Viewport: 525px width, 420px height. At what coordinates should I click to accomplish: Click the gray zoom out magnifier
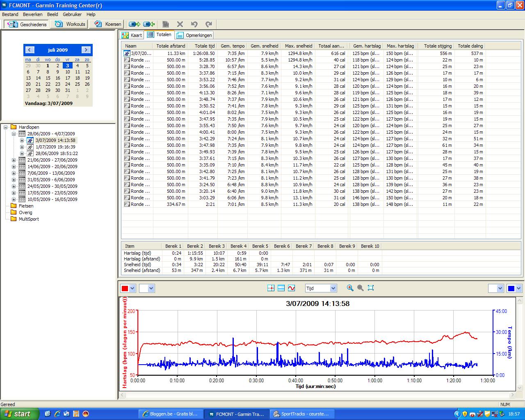tap(361, 288)
